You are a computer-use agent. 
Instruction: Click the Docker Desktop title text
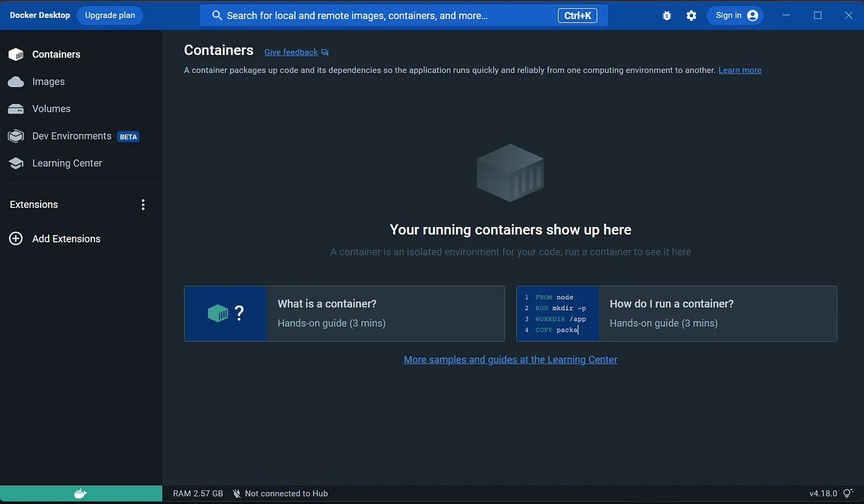click(40, 15)
